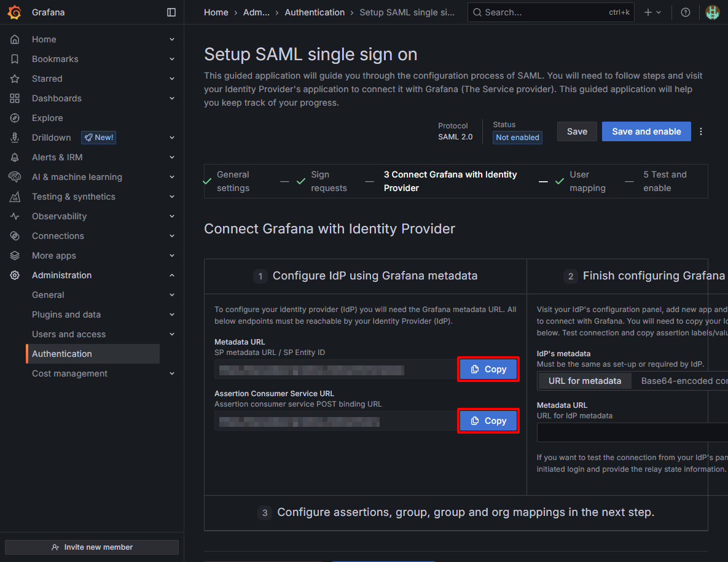Click the Explore compass icon in sidebar
This screenshot has width=728, height=562.
pyautogui.click(x=15, y=118)
